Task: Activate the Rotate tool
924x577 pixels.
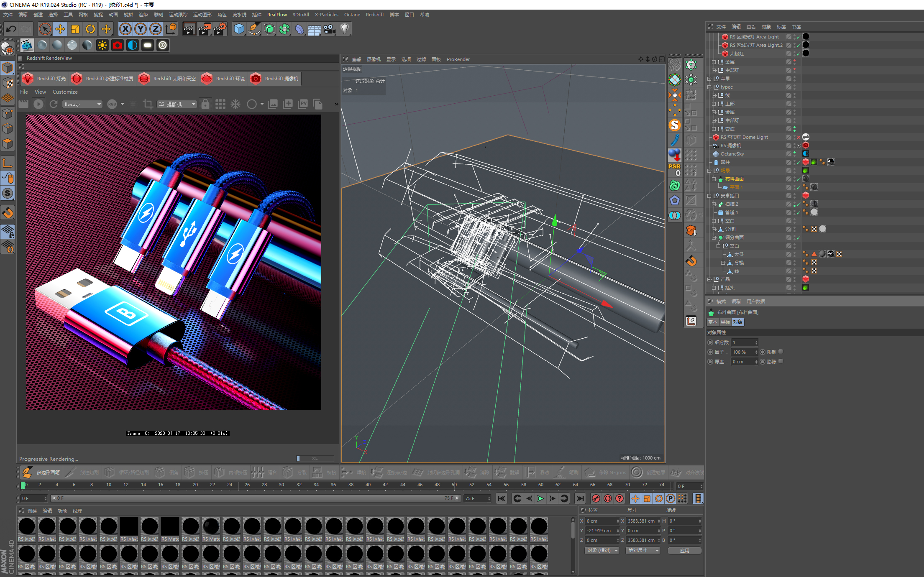Action: pos(90,29)
